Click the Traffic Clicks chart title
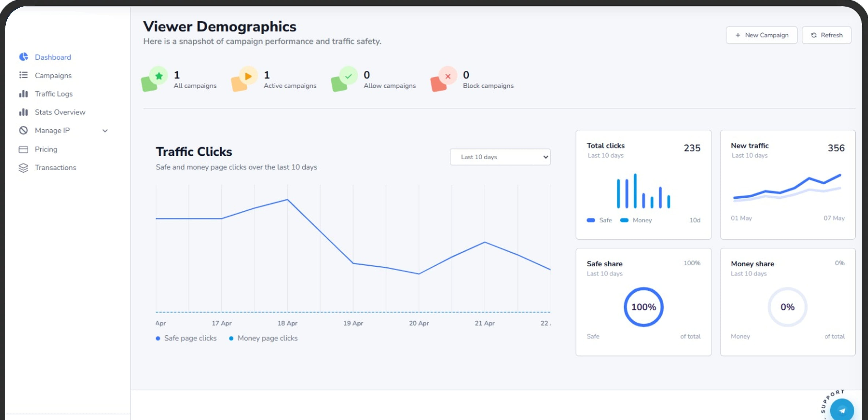This screenshot has width=868, height=420. pyautogui.click(x=194, y=152)
